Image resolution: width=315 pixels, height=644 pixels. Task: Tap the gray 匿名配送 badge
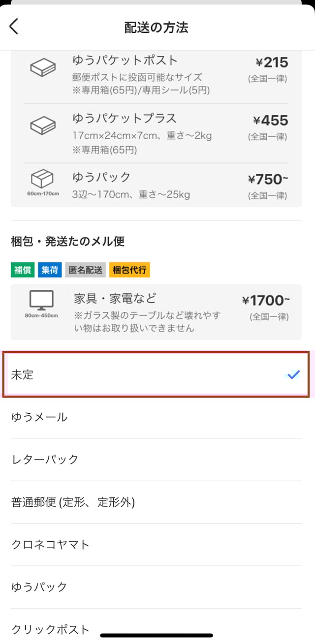coord(86,270)
